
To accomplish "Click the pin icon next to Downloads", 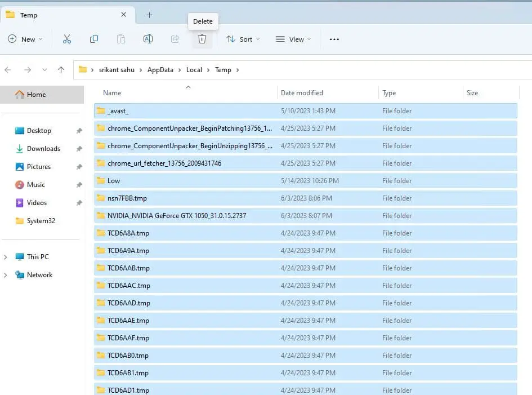I will click(x=79, y=149).
